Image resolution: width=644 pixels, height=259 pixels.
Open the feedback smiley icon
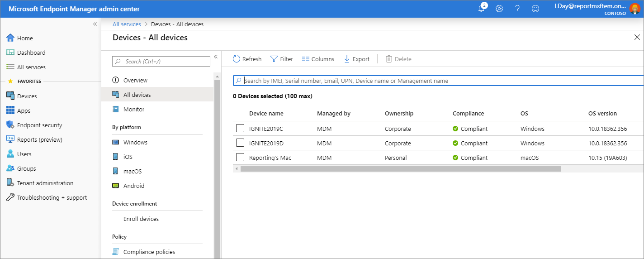tap(535, 9)
